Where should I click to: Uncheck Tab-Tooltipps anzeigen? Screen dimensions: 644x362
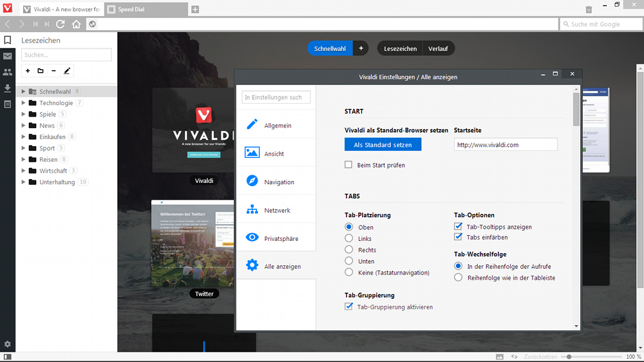(x=458, y=226)
